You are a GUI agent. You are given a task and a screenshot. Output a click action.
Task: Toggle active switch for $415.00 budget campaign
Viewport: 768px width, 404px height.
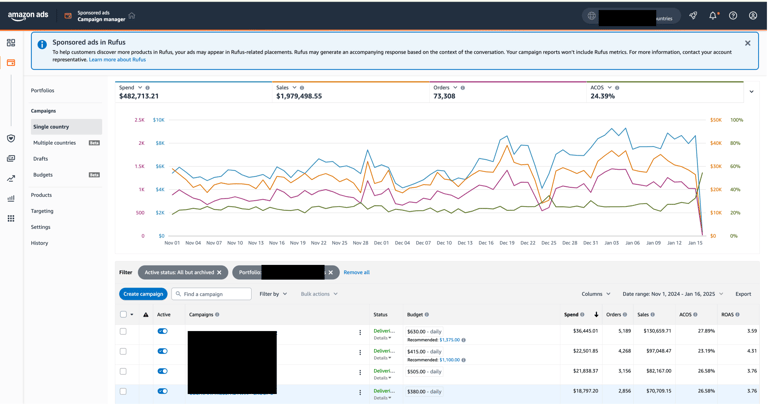(x=163, y=351)
